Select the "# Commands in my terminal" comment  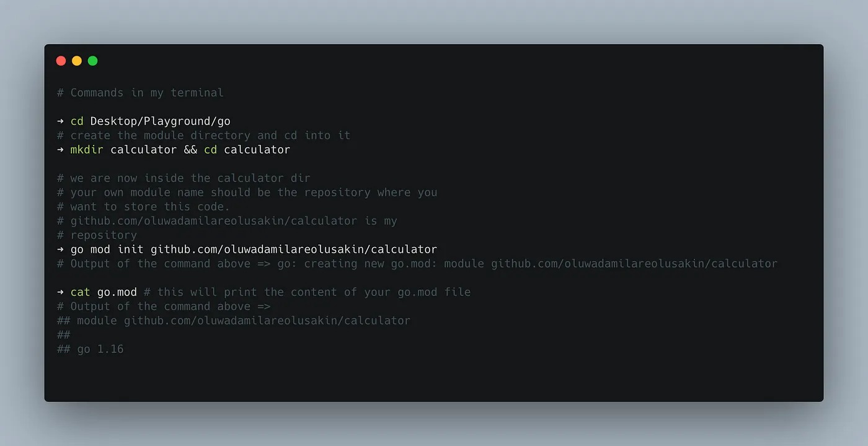(140, 93)
